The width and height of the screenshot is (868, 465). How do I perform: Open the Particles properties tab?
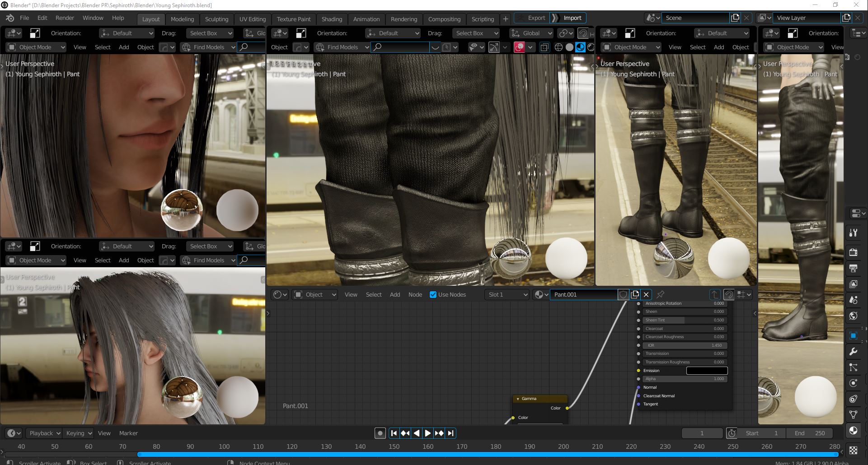coord(853,367)
